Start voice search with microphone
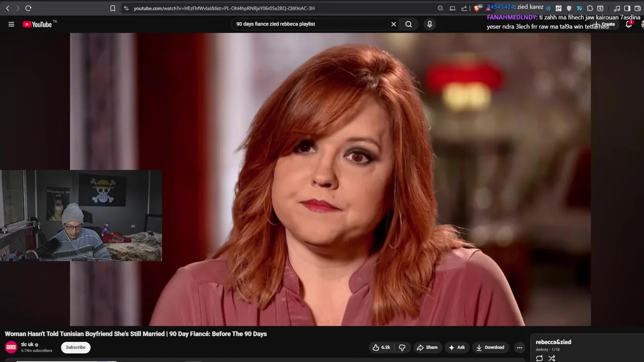 point(430,24)
